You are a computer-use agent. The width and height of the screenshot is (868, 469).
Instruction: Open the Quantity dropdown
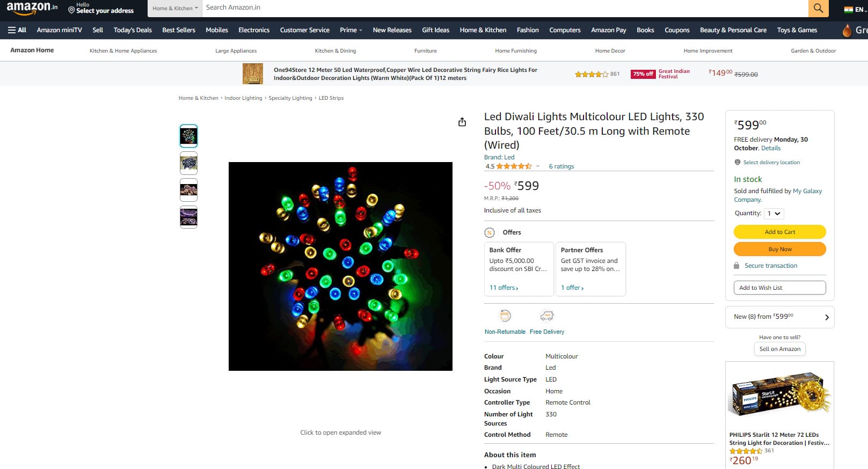(x=774, y=214)
